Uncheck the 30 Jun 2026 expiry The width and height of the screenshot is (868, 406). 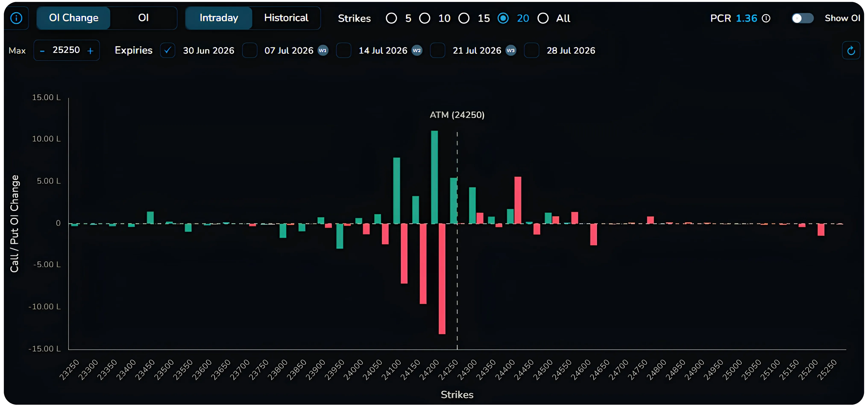point(167,51)
